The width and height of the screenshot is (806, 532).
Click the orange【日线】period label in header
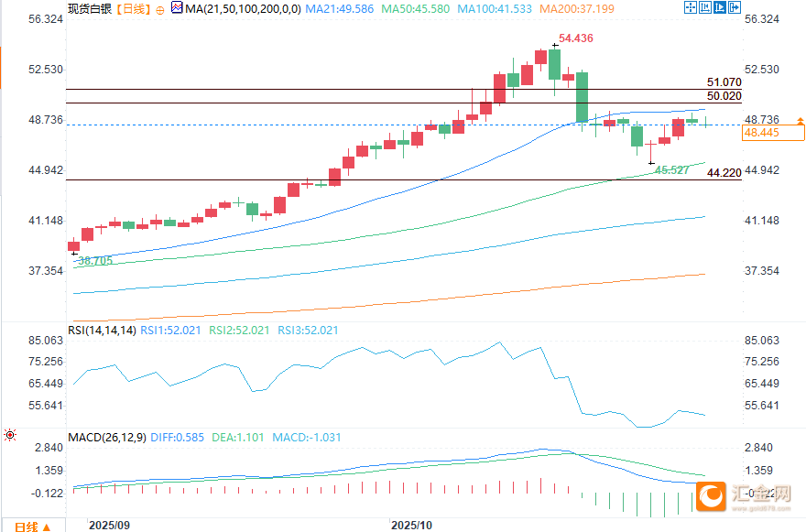point(133,9)
